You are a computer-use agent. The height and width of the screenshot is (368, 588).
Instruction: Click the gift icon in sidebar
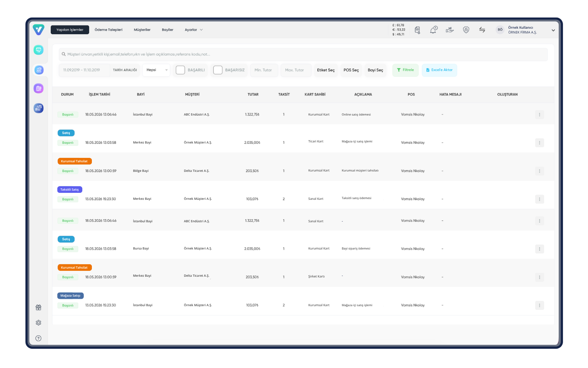click(38, 308)
